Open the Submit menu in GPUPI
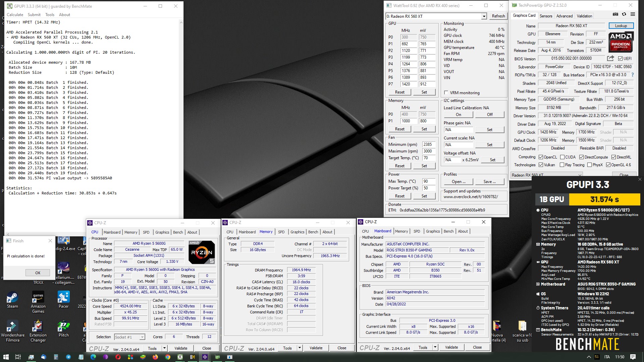 click(34, 14)
